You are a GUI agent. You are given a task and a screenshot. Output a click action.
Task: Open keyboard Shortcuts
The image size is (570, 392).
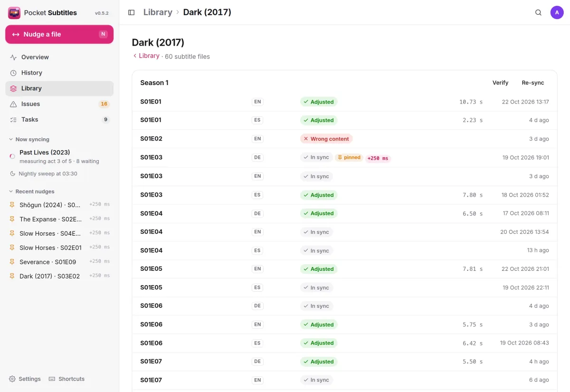[x=67, y=379]
